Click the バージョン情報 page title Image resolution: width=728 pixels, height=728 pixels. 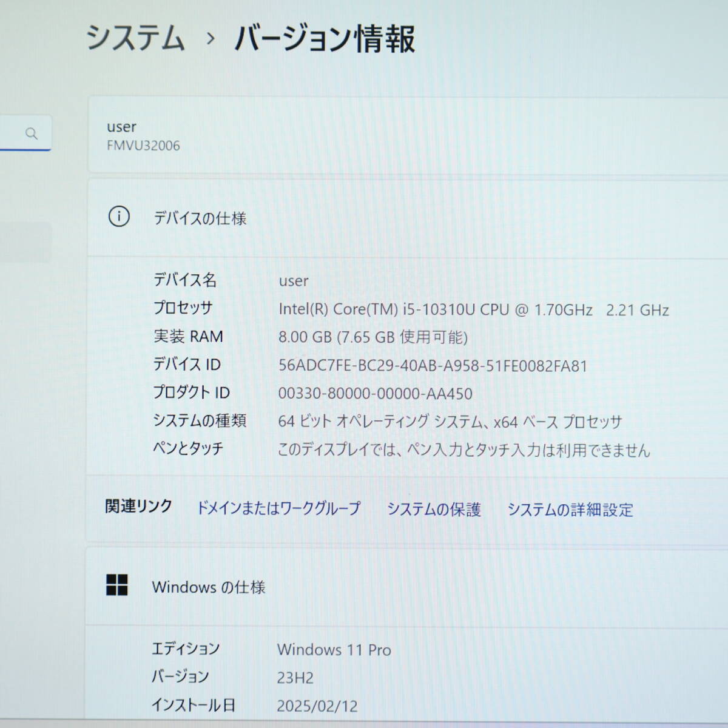click(x=325, y=39)
